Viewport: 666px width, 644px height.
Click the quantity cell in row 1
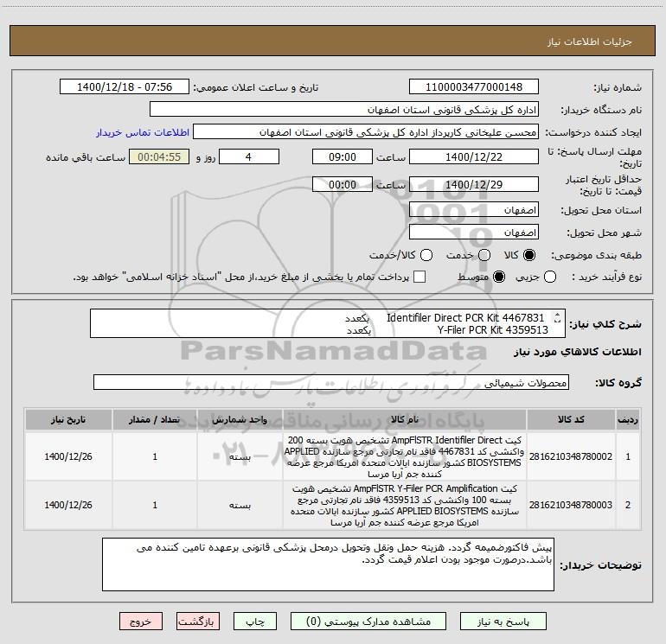pos(155,456)
